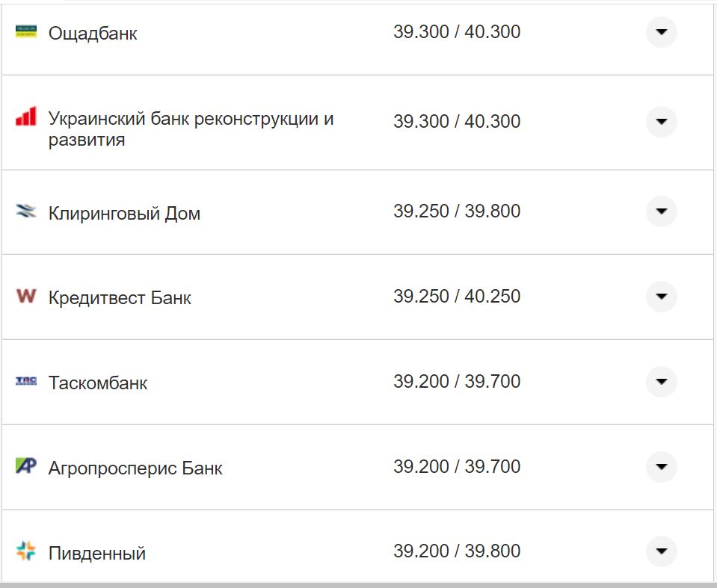Expand the Ощадбанк rate details

[x=661, y=32]
